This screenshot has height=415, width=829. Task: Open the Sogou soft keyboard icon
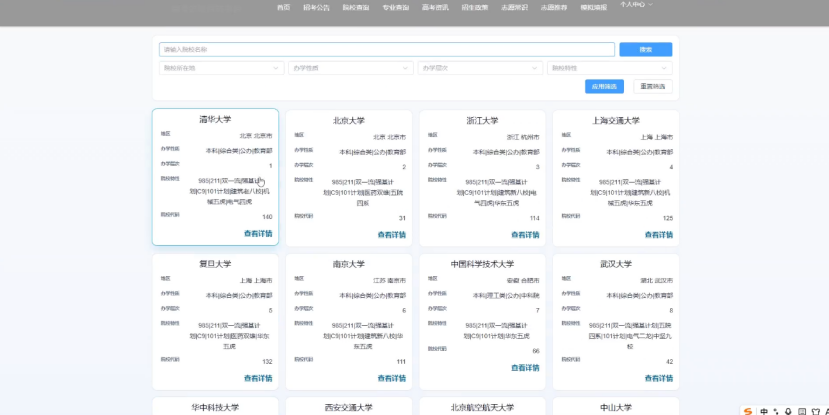click(x=802, y=411)
